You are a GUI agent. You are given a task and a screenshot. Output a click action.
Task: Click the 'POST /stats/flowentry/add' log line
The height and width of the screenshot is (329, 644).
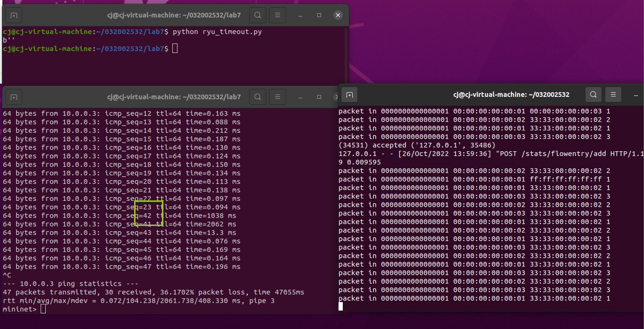(x=491, y=154)
